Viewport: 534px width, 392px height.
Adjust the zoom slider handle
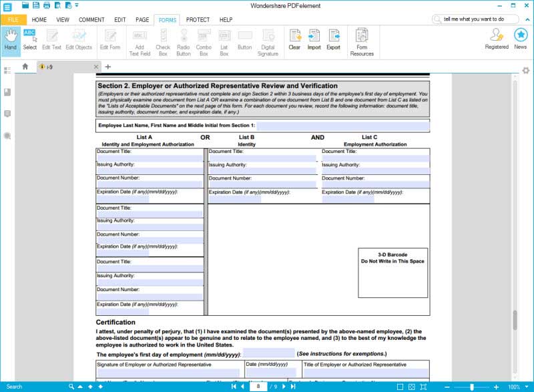pos(472,387)
